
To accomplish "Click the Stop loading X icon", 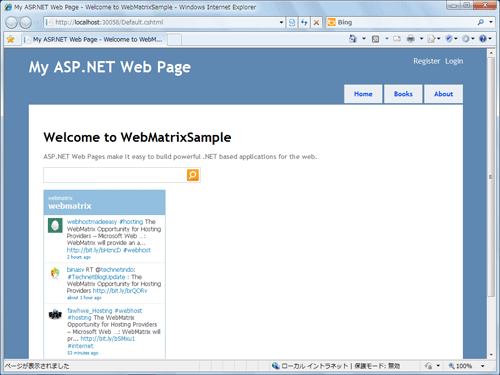I will [316, 22].
